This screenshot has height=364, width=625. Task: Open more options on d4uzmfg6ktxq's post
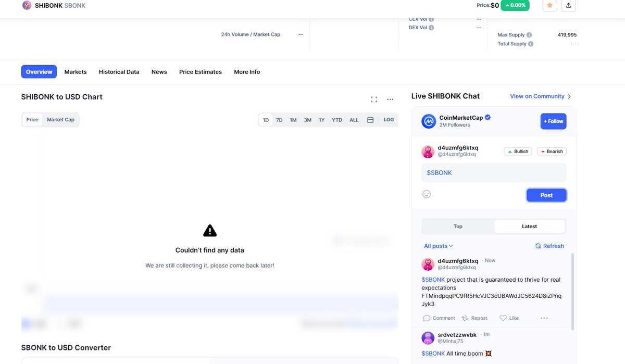click(x=544, y=318)
